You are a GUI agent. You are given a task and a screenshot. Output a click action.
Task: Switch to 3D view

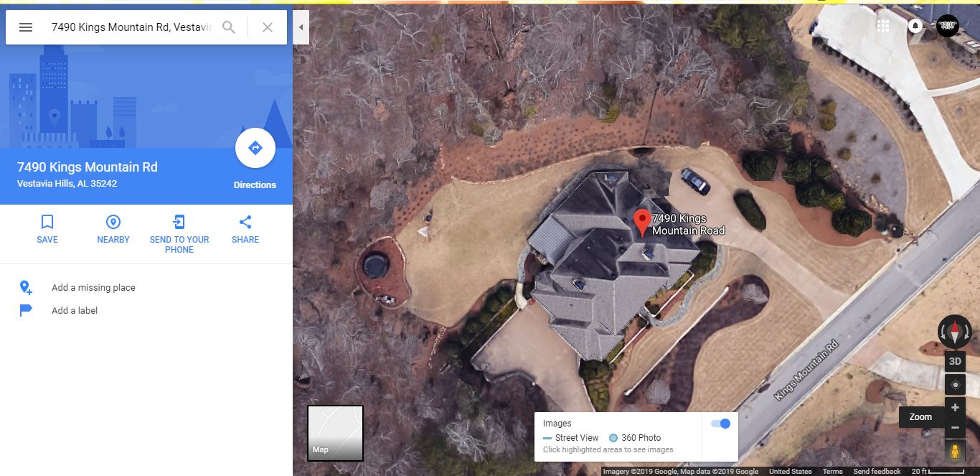pos(955,361)
